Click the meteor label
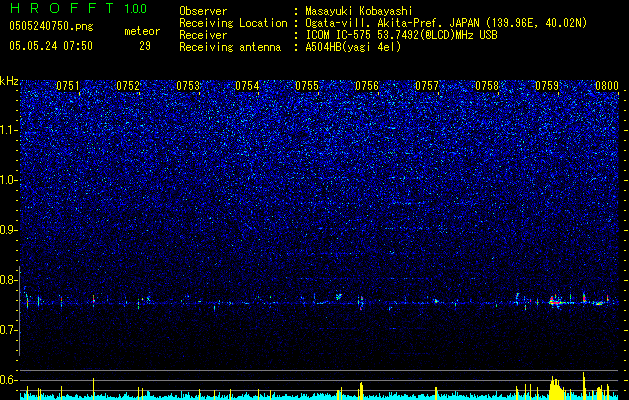 (x=142, y=31)
